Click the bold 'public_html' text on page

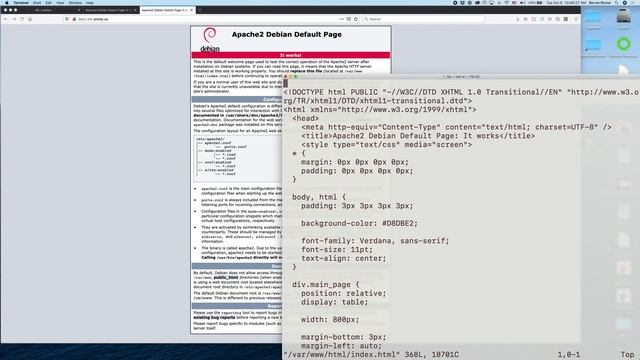[x=226, y=277]
